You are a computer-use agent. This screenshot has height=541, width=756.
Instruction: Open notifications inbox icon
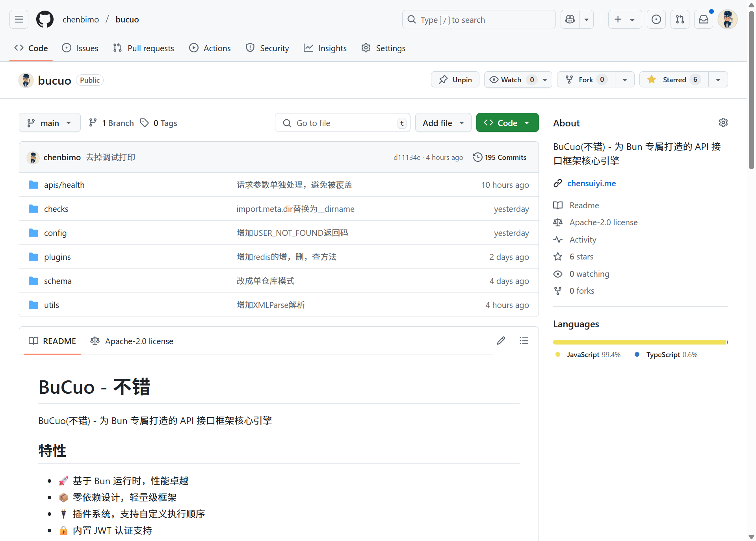pos(704,19)
